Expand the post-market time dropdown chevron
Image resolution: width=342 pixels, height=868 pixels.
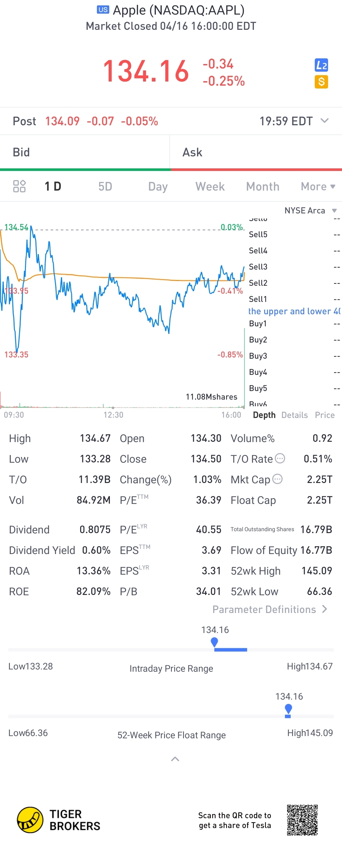point(325,121)
